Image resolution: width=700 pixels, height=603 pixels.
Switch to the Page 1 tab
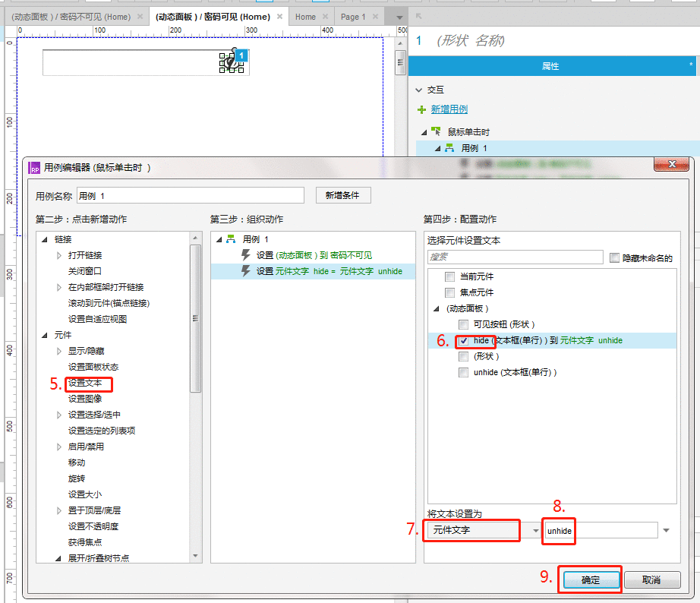point(353,17)
